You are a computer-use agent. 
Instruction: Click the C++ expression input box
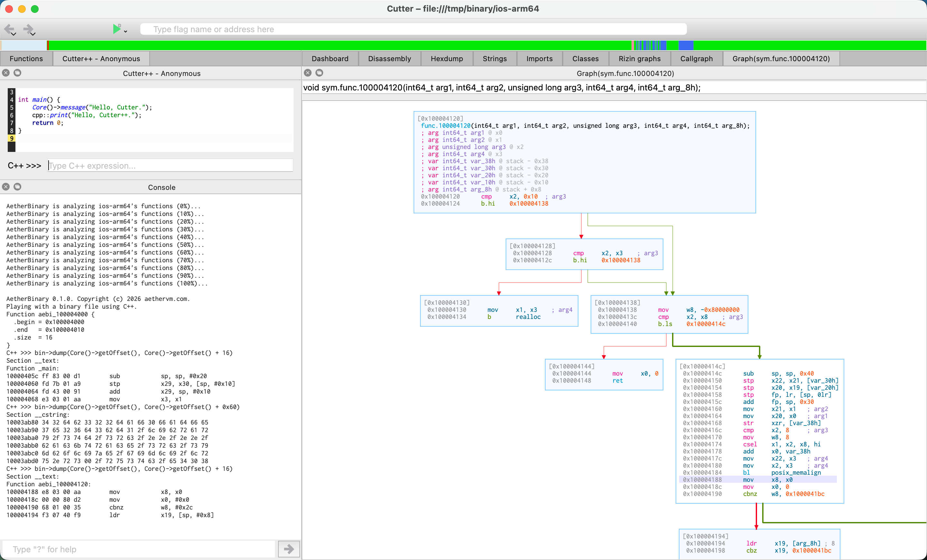point(170,165)
